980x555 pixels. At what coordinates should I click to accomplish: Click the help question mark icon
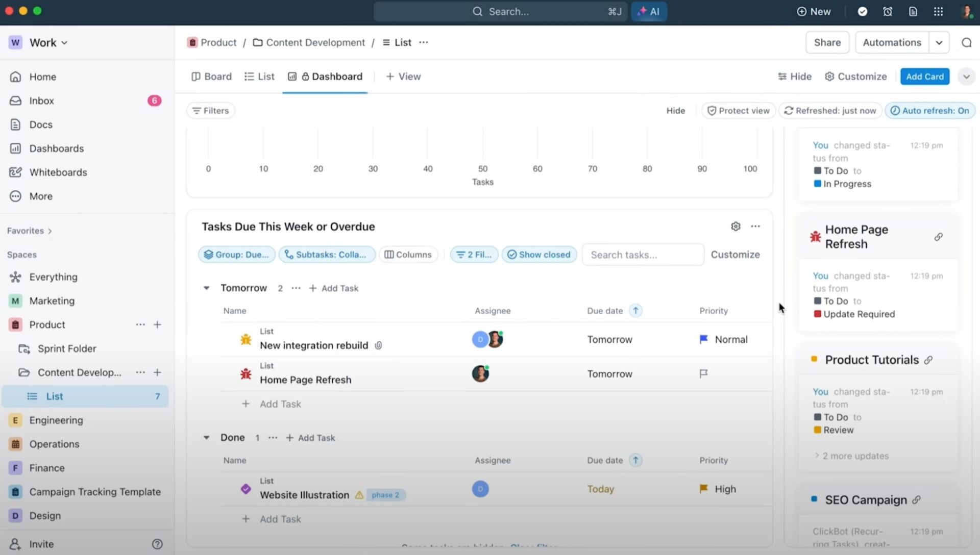pos(157,544)
